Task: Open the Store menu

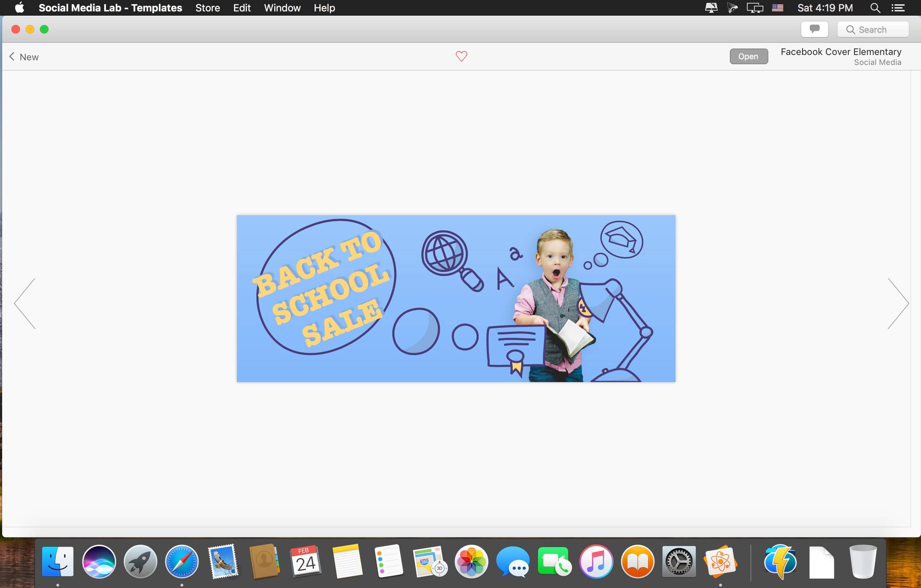Action: [x=208, y=7]
